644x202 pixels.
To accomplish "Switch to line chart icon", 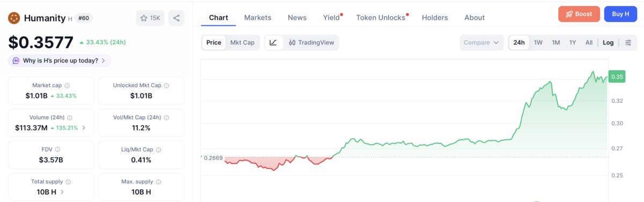I will (x=273, y=42).
